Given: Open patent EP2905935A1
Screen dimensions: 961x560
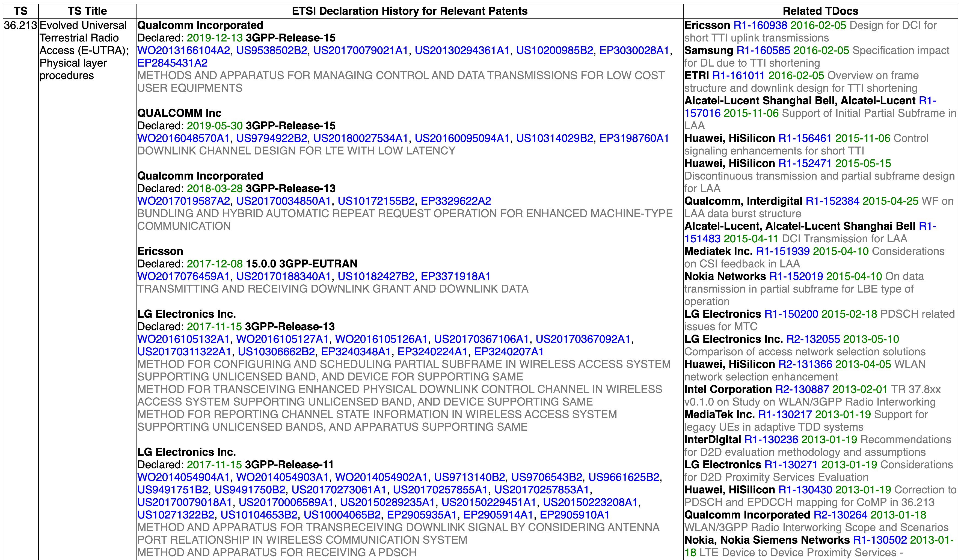Looking at the screenshot, I should point(422,515).
